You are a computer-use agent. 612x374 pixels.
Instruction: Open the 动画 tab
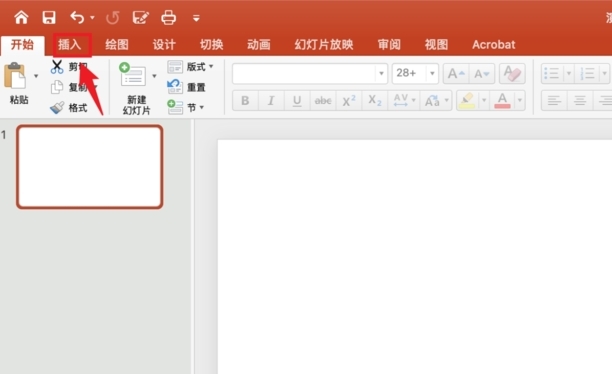click(258, 45)
